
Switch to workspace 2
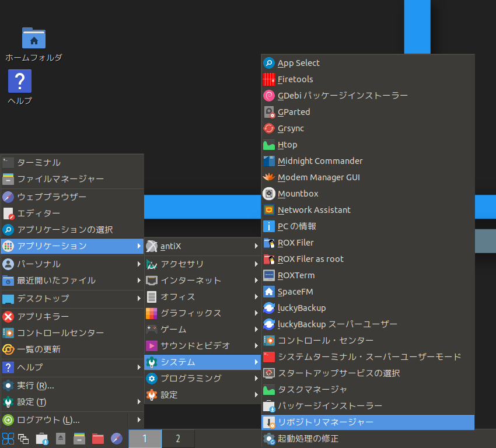tap(178, 439)
